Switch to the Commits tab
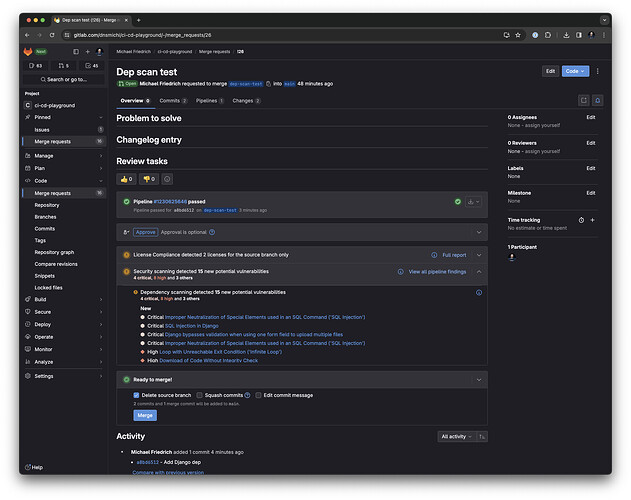The height and width of the screenshot is (500, 631). (x=173, y=101)
